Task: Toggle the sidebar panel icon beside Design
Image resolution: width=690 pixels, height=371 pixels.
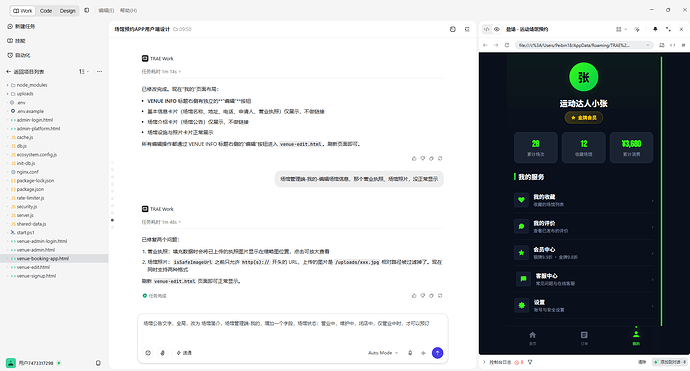Action: [x=87, y=10]
